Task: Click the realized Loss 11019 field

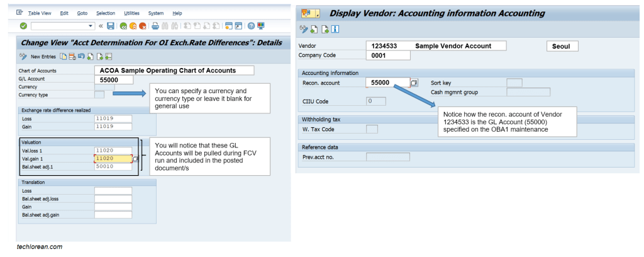Action: (113, 119)
